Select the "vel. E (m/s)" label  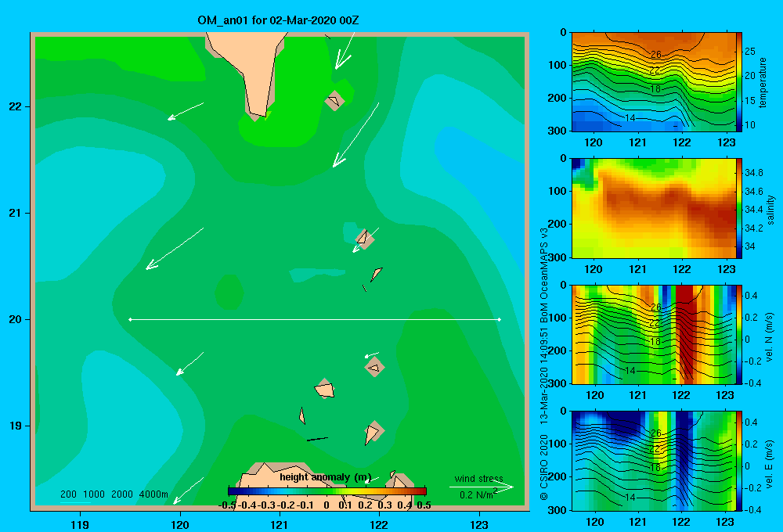769,464
